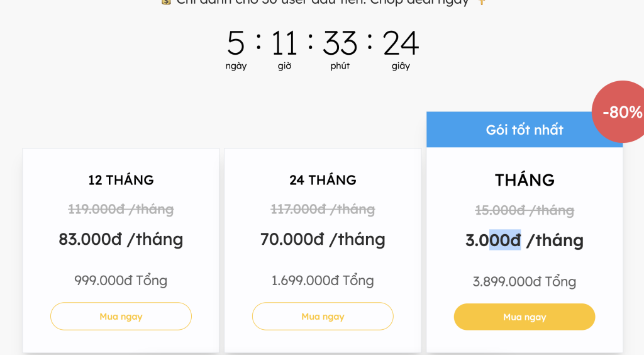
Task: Click the countdown hours number above giờ
Action: tap(284, 43)
